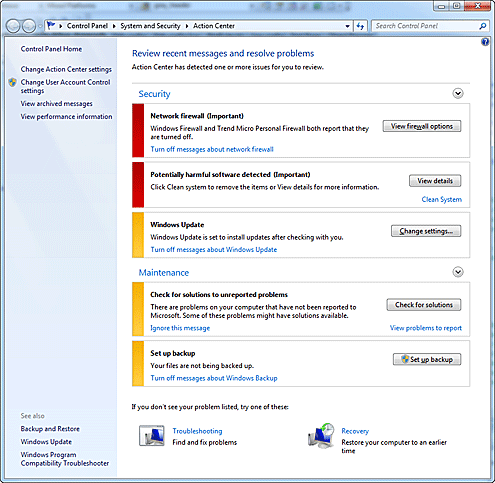Click the UAC shield icon in left pane
Viewport: 495px width, 483px height.
tap(13, 82)
